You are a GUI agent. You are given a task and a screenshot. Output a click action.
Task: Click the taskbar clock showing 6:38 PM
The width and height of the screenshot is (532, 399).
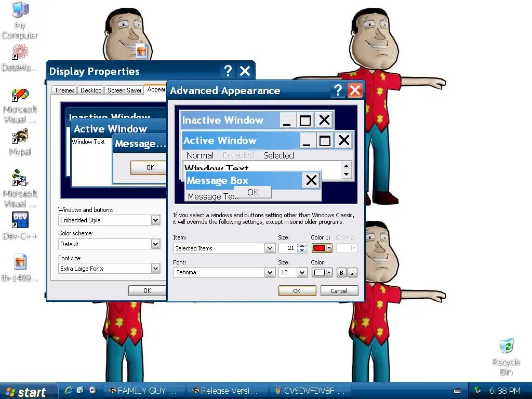click(504, 391)
